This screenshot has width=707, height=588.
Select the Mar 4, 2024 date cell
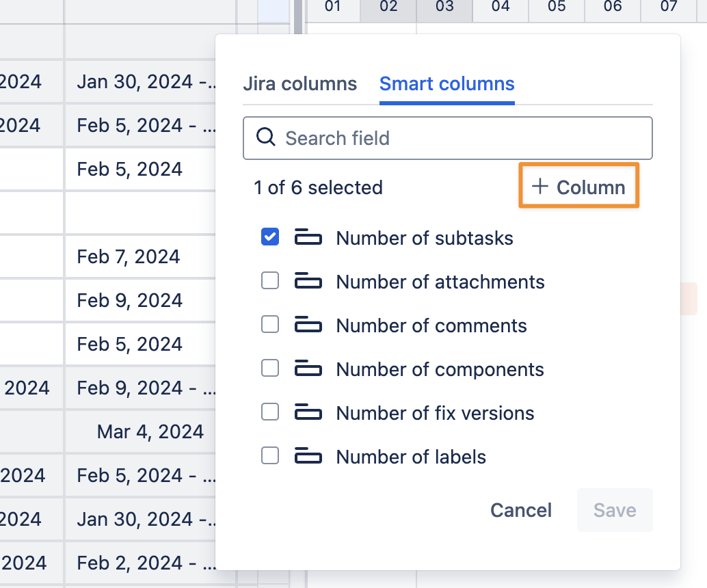pos(150,432)
